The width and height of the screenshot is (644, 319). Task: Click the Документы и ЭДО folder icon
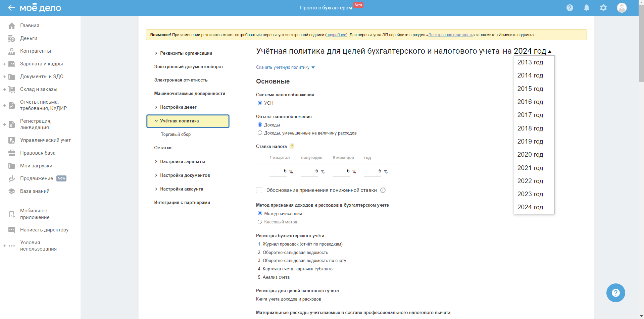12,77
